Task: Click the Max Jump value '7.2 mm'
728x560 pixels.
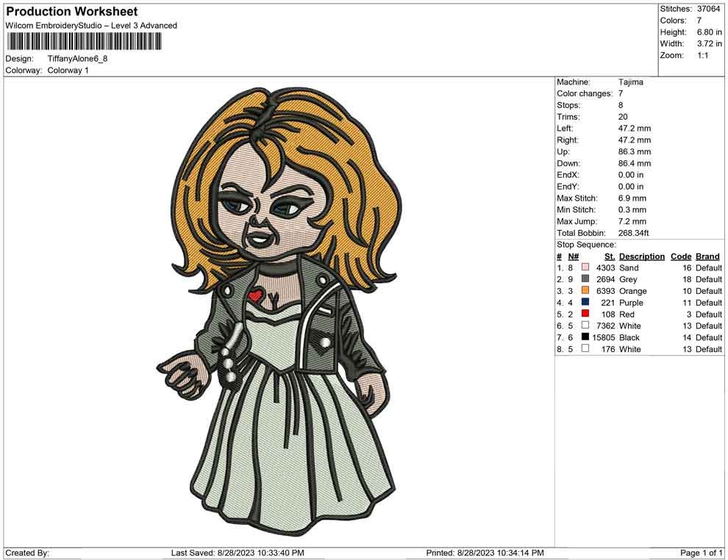Action: click(632, 221)
